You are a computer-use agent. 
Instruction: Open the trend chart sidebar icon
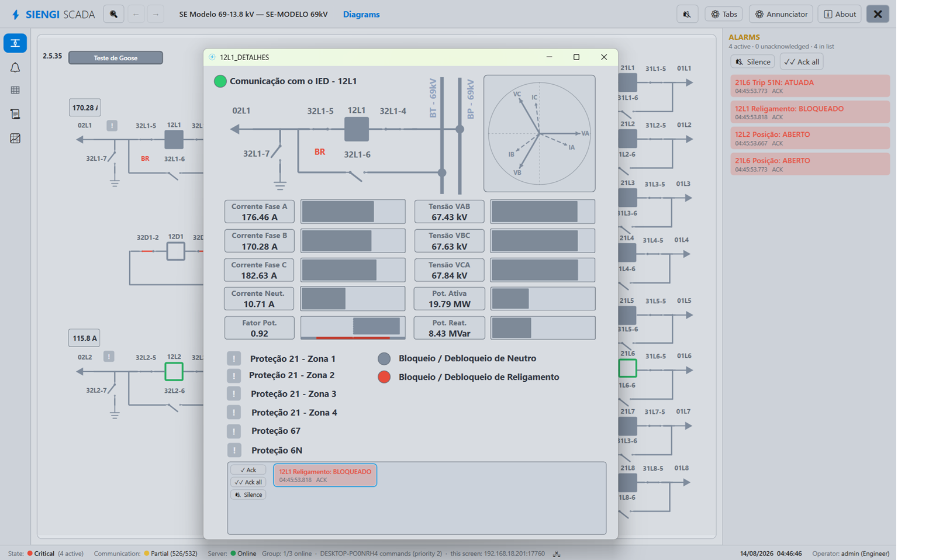(15, 139)
